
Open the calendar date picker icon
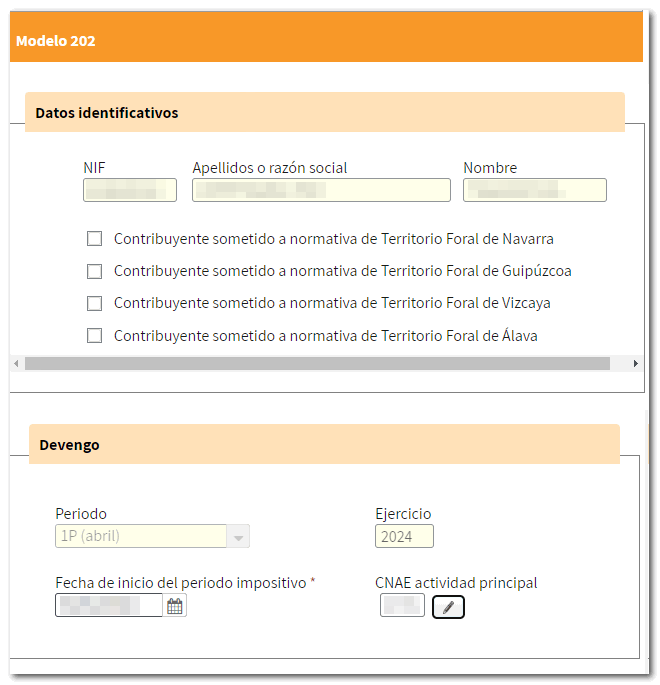175,606
